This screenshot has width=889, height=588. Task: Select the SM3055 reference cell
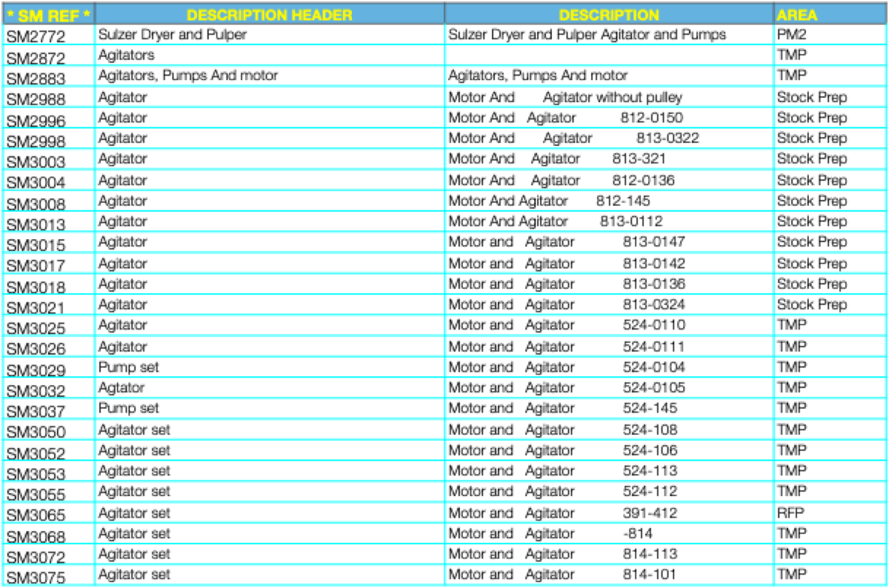(x=49, y=493)
